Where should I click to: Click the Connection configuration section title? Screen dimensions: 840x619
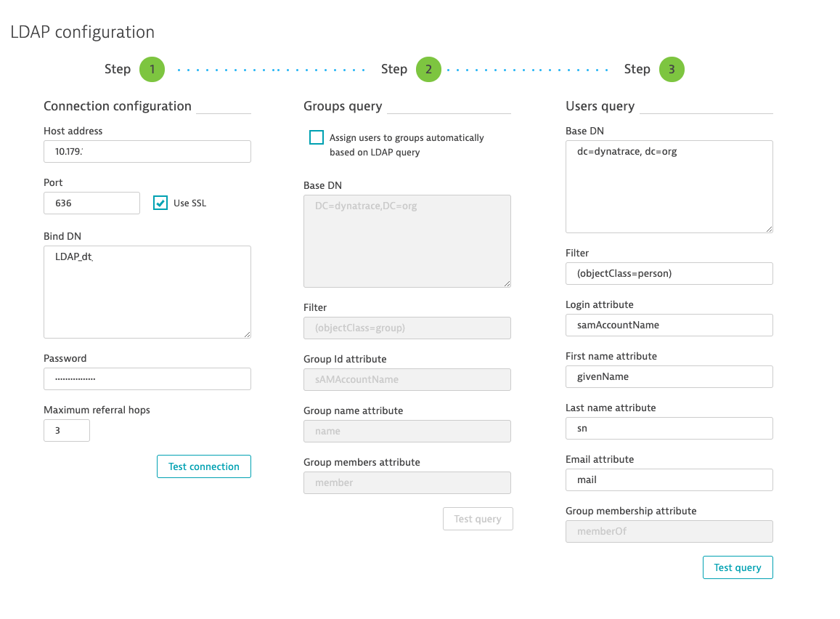[x=118, y=106]
